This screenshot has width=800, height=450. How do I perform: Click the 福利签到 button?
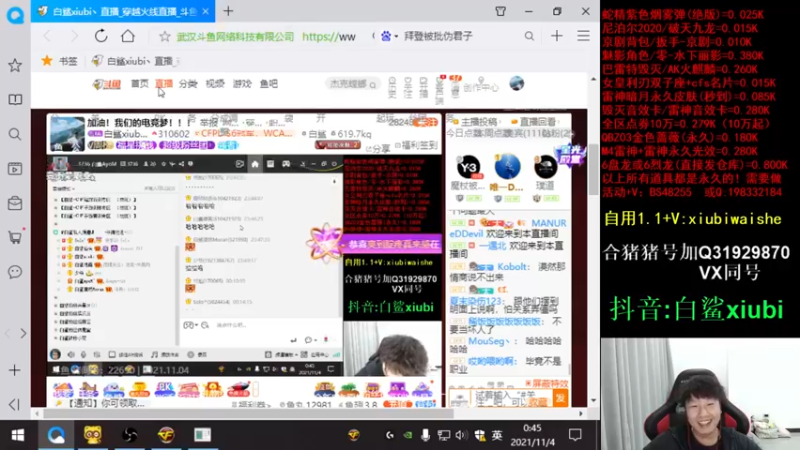(x=416, y=145)
